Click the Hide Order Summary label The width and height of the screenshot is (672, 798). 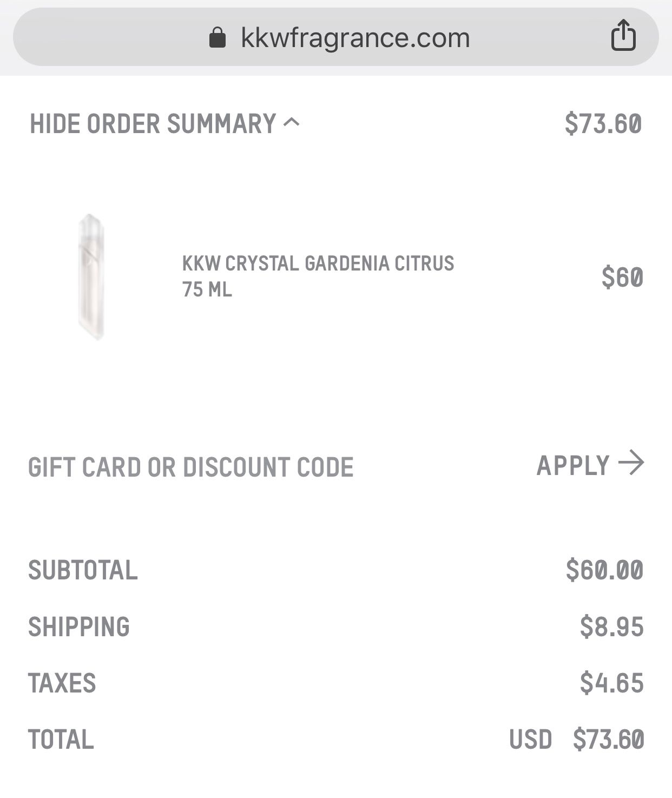[153, 124]
